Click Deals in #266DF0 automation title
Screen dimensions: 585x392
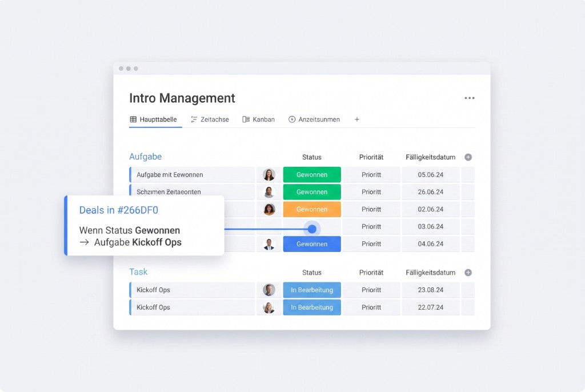coord(119,210)
